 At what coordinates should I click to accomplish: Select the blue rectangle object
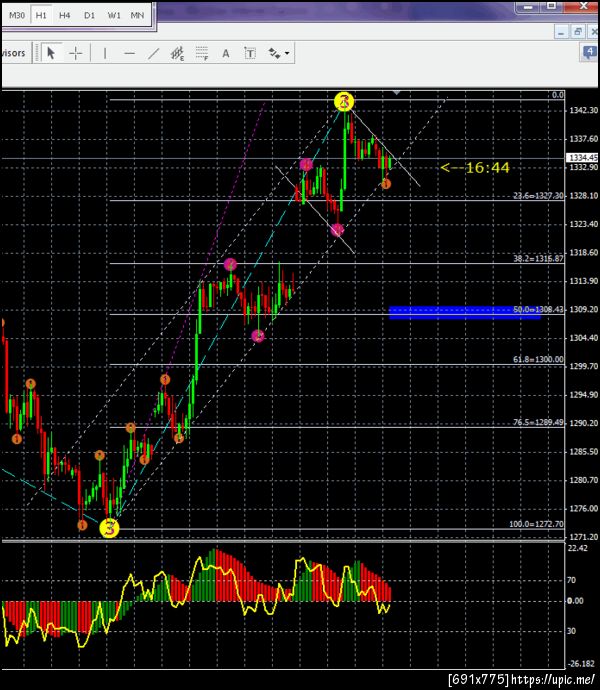point(464,312)
